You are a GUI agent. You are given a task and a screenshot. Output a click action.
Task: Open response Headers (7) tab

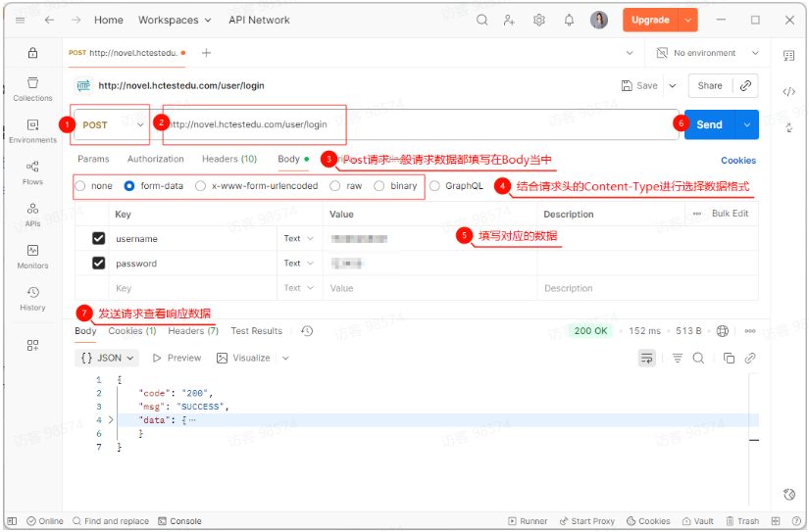point(193,331)
